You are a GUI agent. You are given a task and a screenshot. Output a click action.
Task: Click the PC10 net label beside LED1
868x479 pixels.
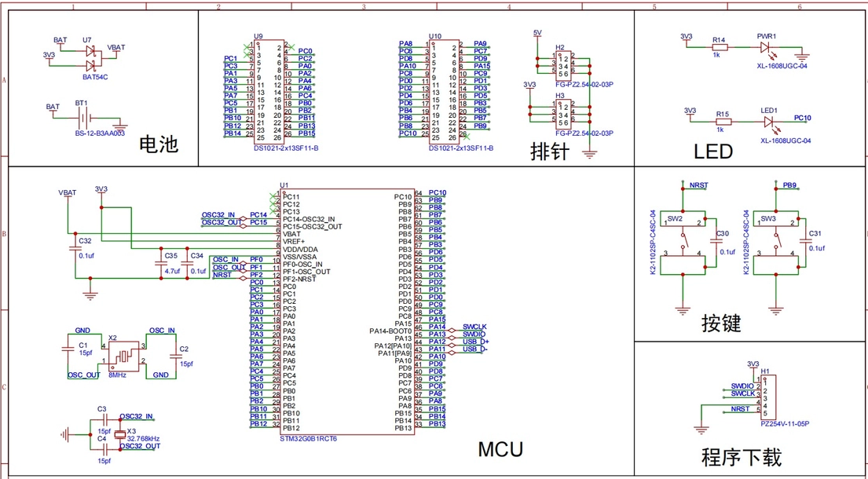[x=803, y=118]
